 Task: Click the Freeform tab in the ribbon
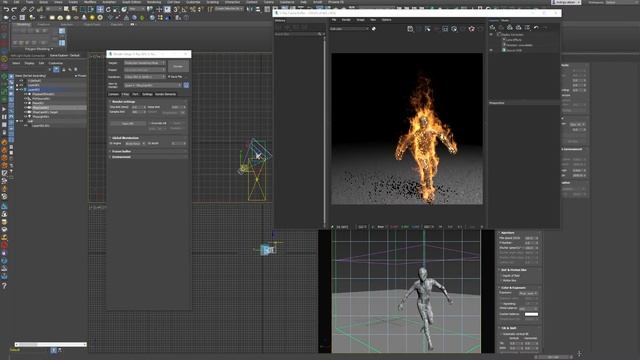(43, 24)
